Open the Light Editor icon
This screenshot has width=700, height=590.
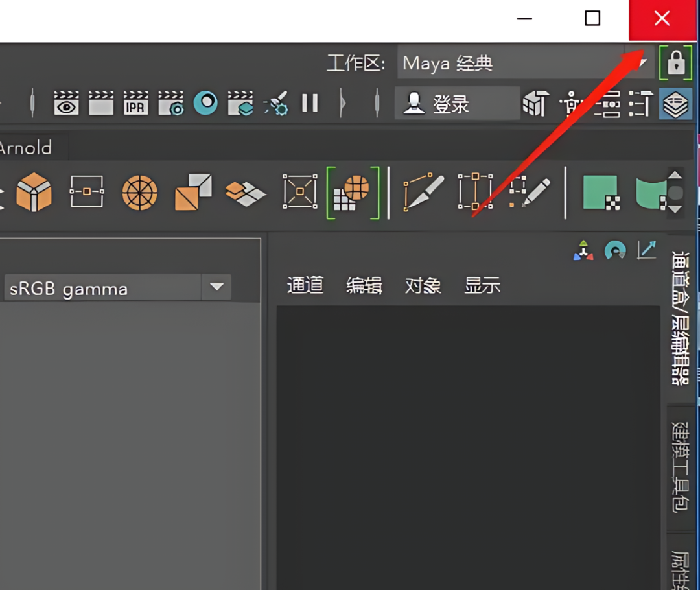[x=277, y=104]
